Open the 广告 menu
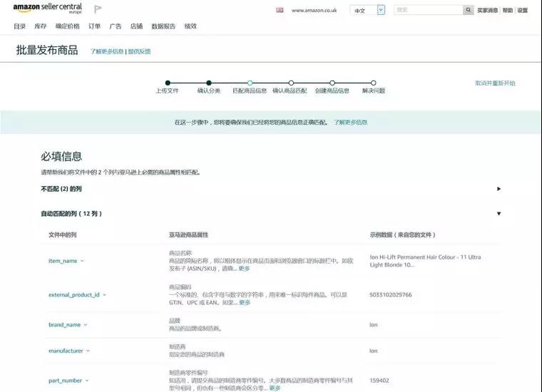542x392 pixels. click(x=116, y=26)
